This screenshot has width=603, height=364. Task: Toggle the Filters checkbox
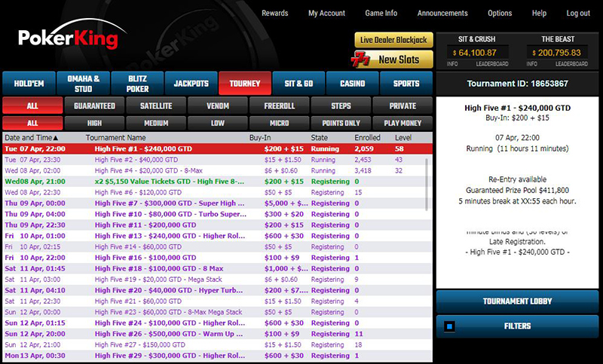point(450,326)
